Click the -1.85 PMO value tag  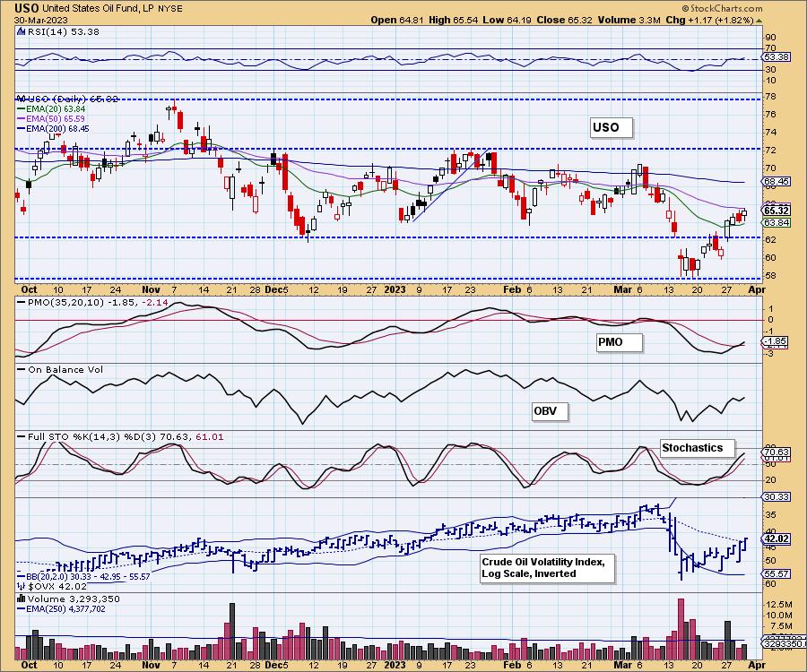pyautogui.click(x=775, y=340)
